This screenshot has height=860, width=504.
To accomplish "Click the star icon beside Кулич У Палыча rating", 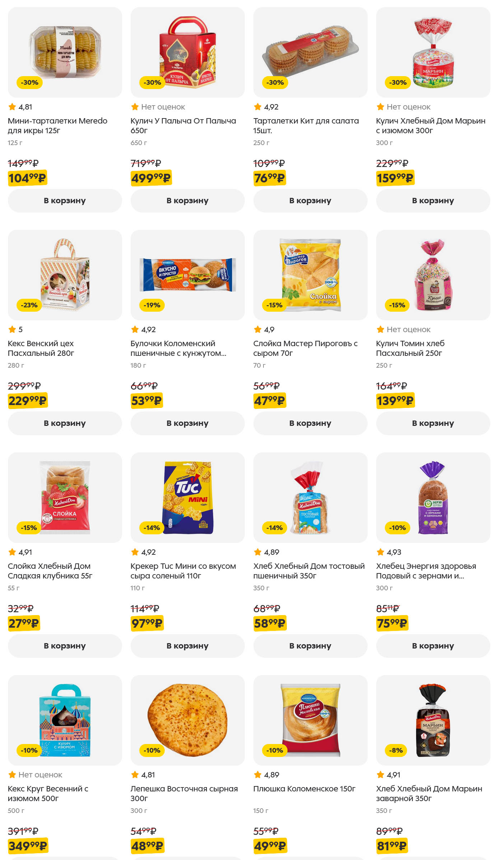I will click(x=135, y=107).
